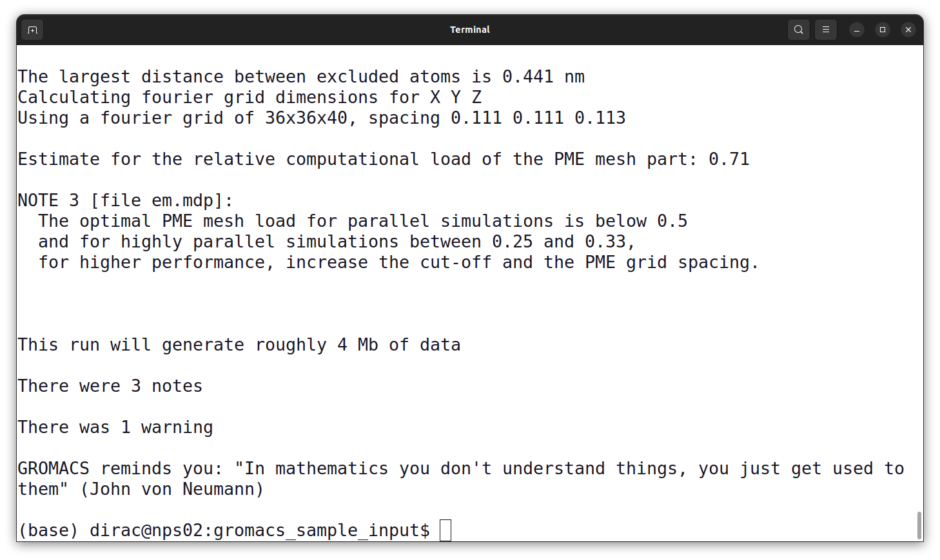Screen dimensions: 940x560
Task: Click the shell prompt cursor
Action: tap(445, 530)
